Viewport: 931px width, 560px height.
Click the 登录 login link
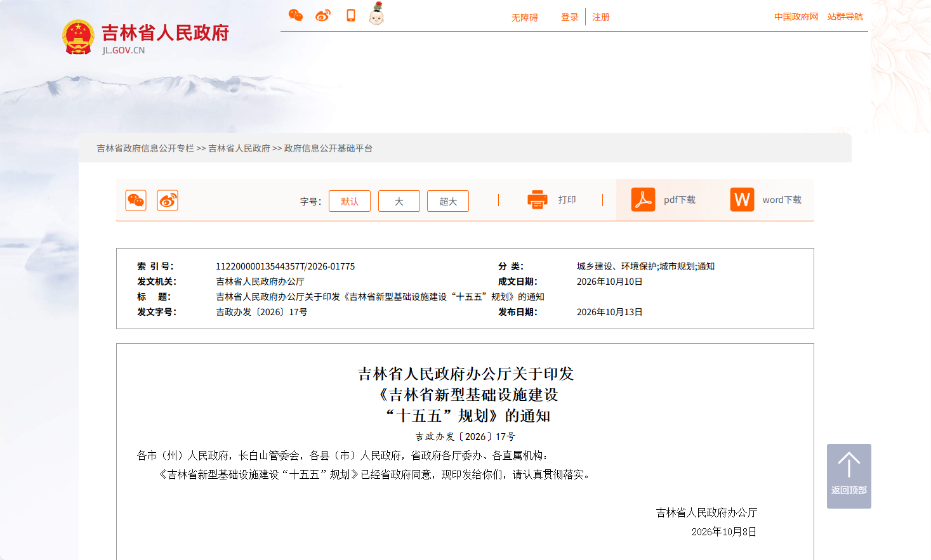tap(570, 17)
